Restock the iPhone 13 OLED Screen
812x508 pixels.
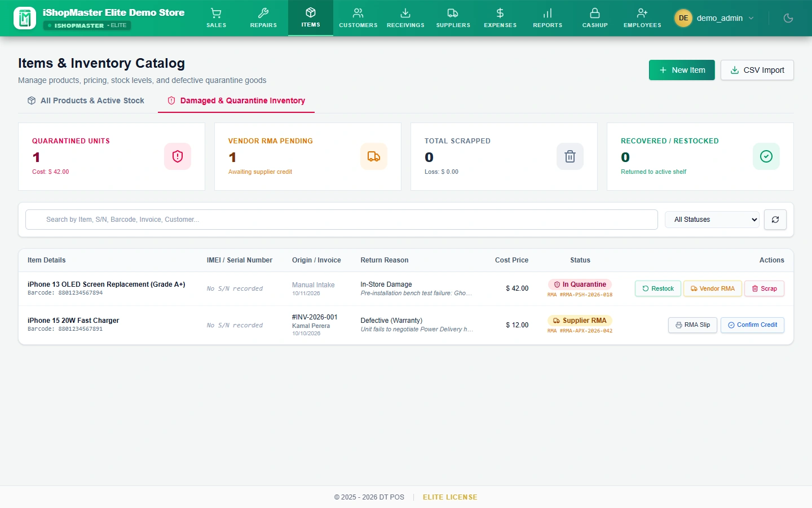tap(658, 288)
